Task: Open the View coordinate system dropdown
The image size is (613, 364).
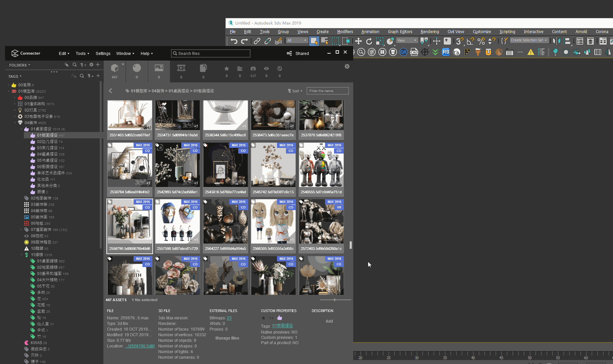Action: (x=407, y=40)
